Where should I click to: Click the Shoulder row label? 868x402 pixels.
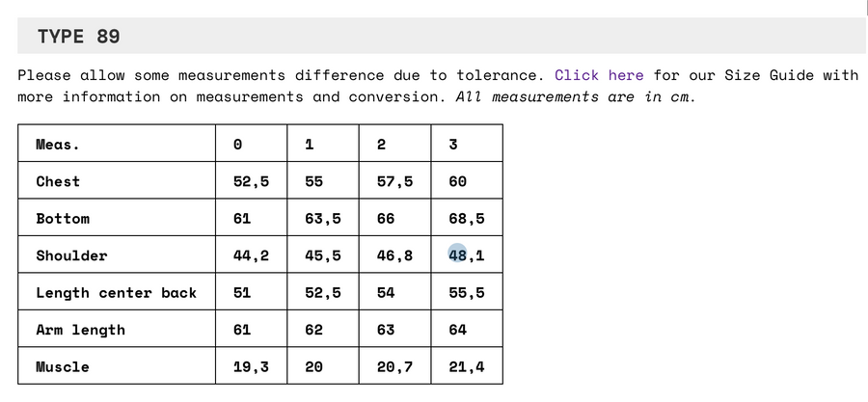(71, 255)
